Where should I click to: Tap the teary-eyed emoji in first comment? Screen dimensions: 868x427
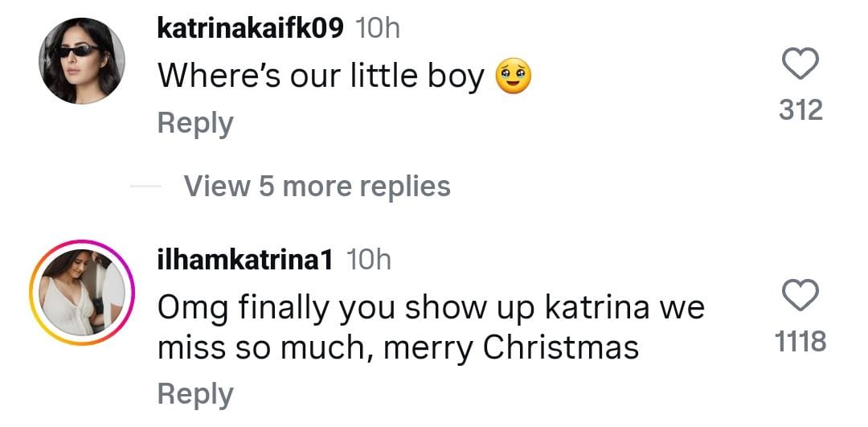tap(514, 76)
